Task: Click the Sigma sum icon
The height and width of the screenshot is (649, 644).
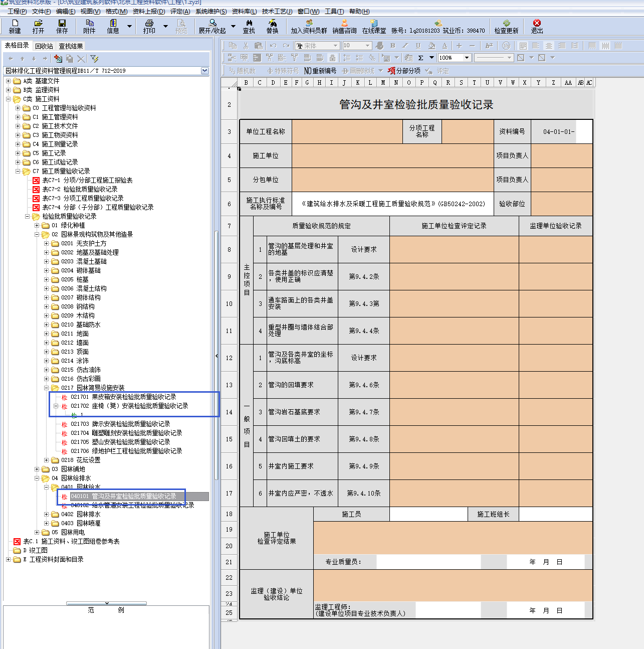Action: [x=421, y=58]
